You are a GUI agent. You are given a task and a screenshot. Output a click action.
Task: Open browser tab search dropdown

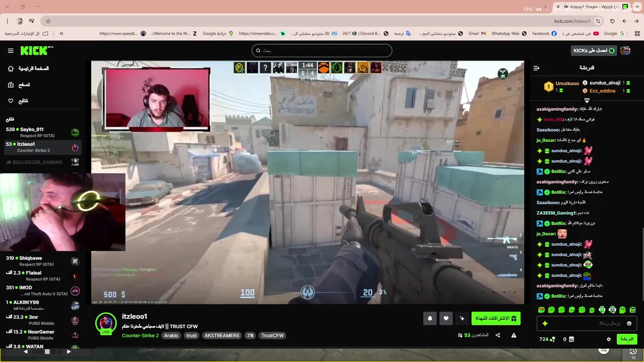tap(637, 7)
